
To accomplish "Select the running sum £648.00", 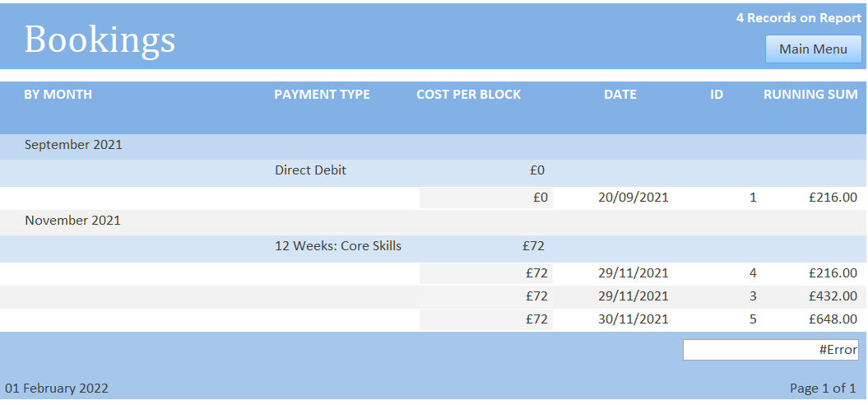I will coord(833,319).
